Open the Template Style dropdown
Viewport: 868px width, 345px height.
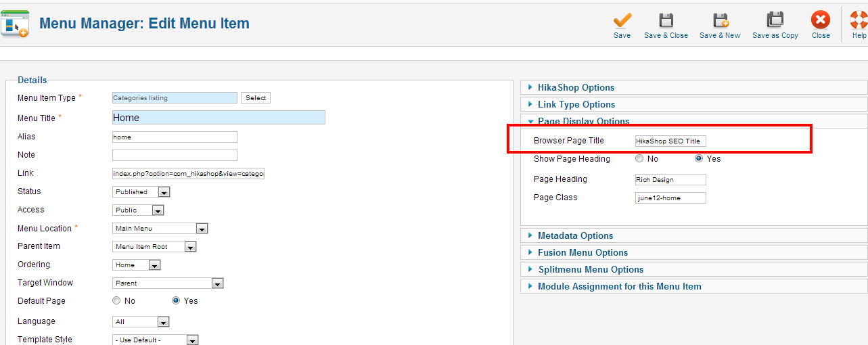pos(156,340)
